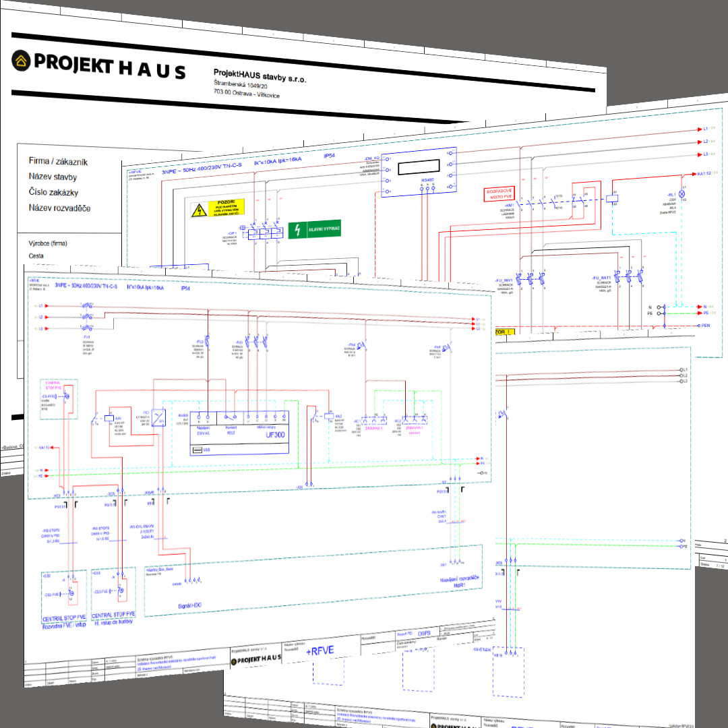Click the "ProjektHAUS stavby s.r.o." company name
728x728 pixels.
pos(260,75)
